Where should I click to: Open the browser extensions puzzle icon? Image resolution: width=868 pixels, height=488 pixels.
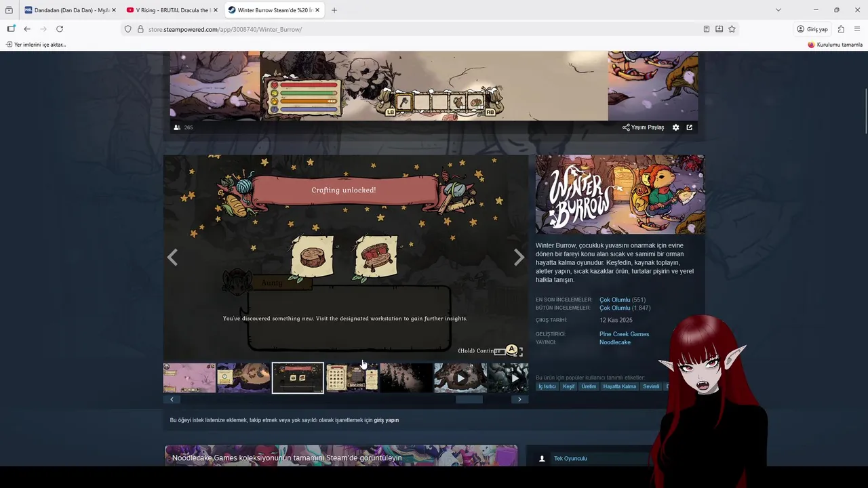pyautogui.click(x=841, y=29)
